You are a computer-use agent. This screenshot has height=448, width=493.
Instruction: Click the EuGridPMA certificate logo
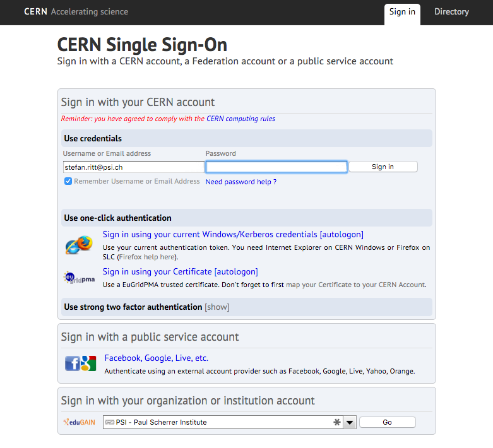79,278
